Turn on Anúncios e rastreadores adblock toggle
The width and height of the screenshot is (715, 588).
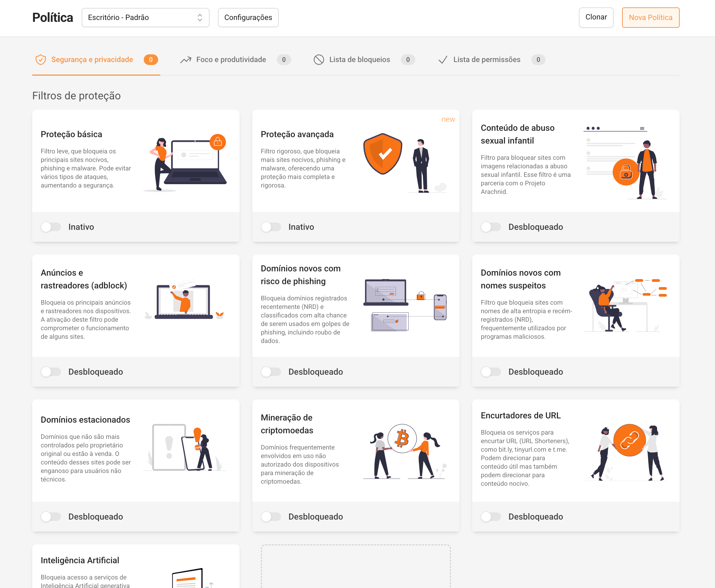click(x=51, y=372)
